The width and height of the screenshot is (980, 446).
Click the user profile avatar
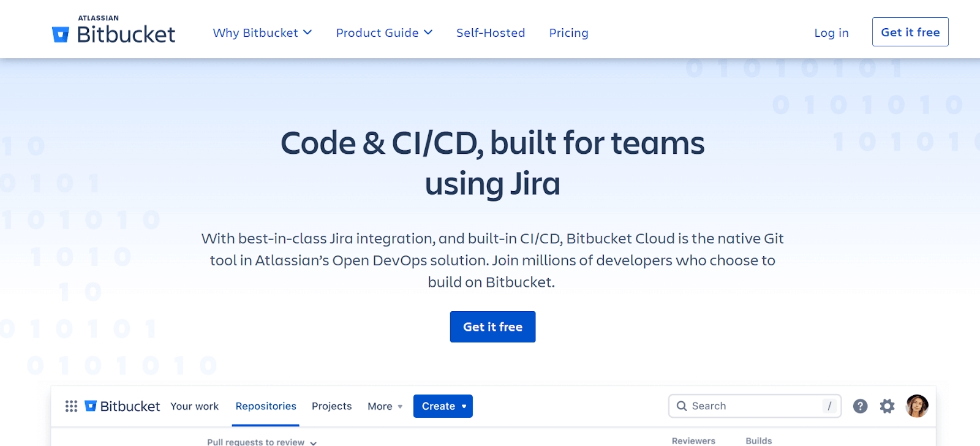coord(917,406)
